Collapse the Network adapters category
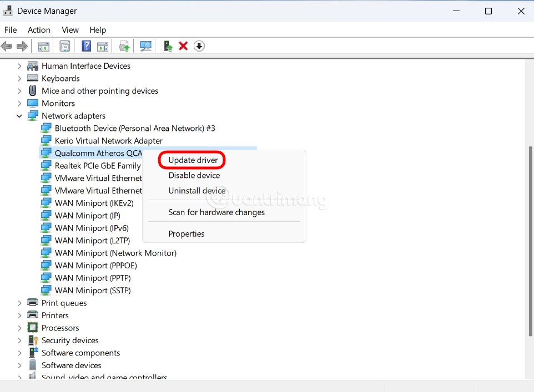534x392 pixels. tap(19, 115)
